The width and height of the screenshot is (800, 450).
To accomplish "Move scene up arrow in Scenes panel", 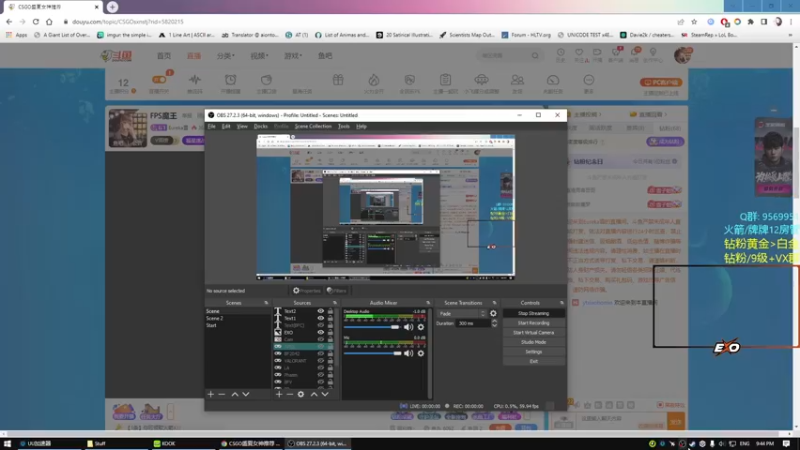I will [235, 394].
